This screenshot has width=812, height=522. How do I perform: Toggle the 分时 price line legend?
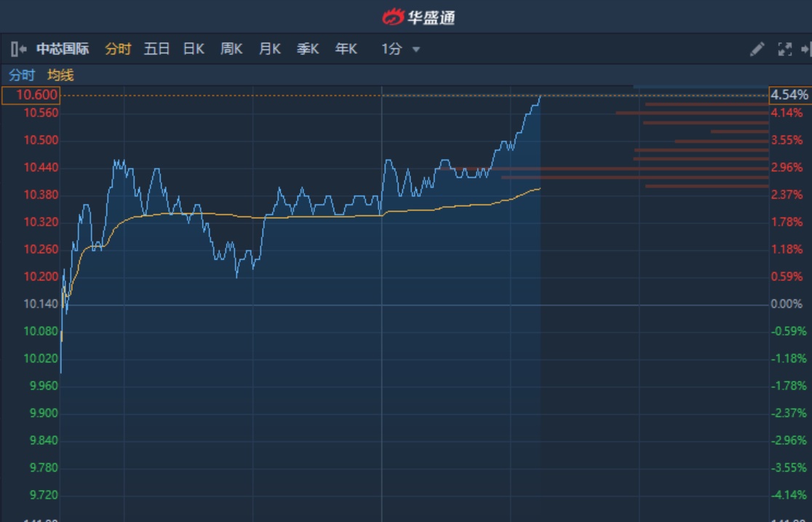pos(22,75)
